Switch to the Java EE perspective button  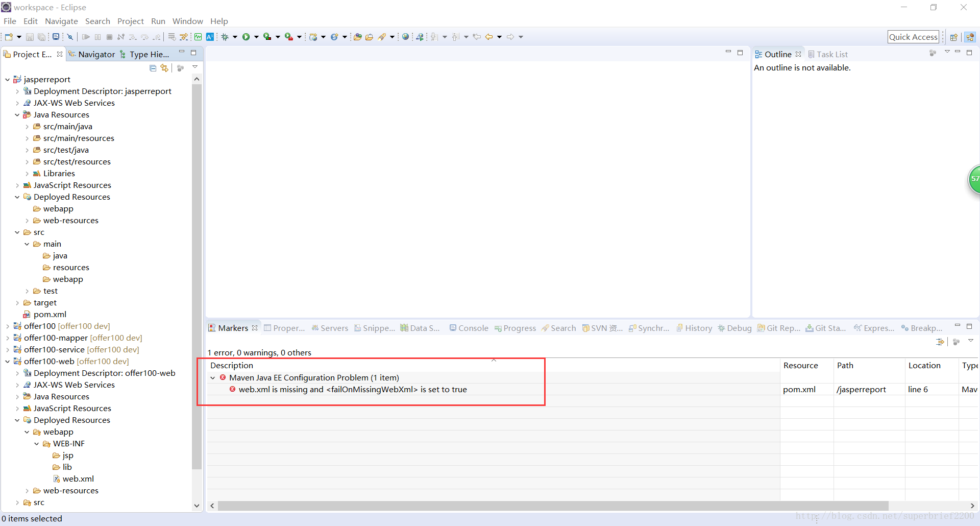[970, 37]
